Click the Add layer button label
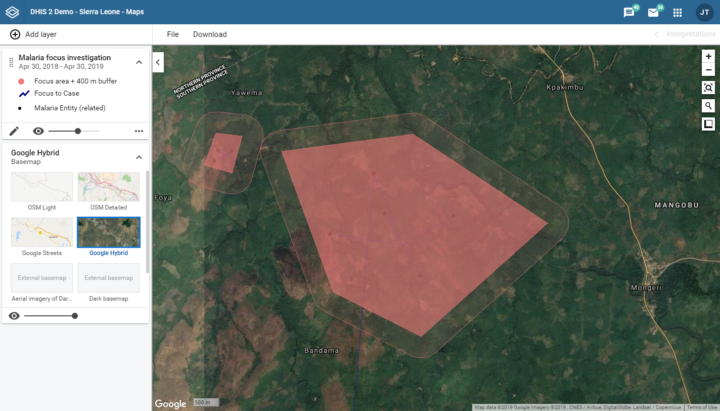The image size is (720, 411). click(x=41, y=34)
